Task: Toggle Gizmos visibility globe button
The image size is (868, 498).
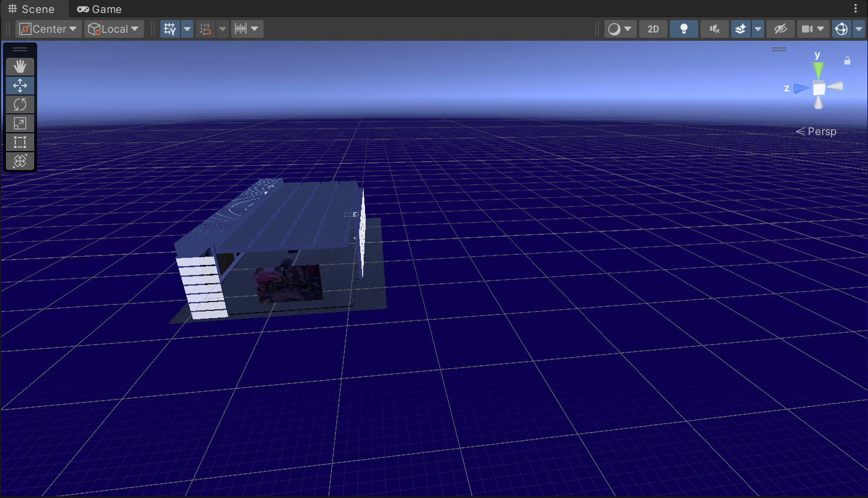Action: (841, 29)
